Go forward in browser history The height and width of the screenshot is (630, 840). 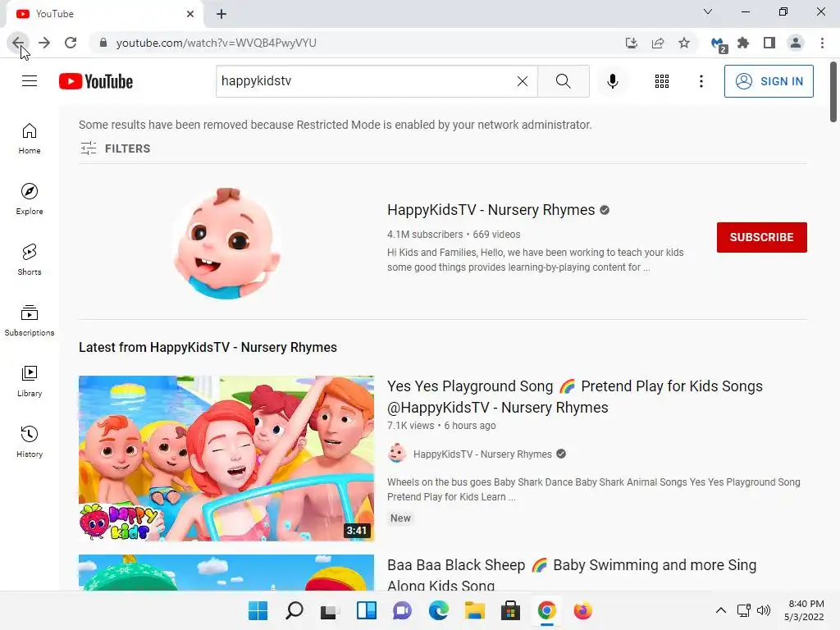point(44,43)
